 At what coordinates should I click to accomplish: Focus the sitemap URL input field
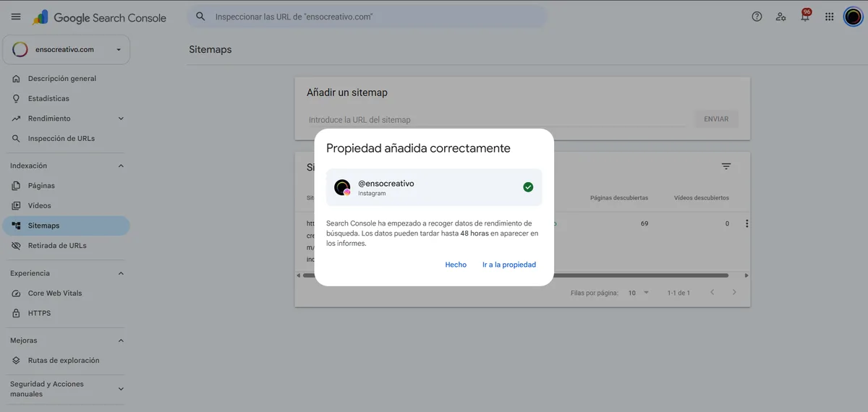[x=498, y=119]
